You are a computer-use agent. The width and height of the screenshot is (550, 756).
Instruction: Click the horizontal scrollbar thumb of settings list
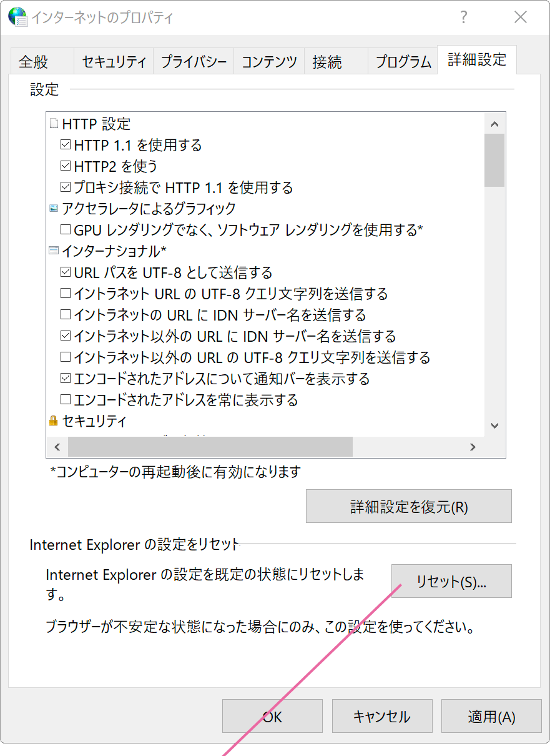click(x=210, y=447)
